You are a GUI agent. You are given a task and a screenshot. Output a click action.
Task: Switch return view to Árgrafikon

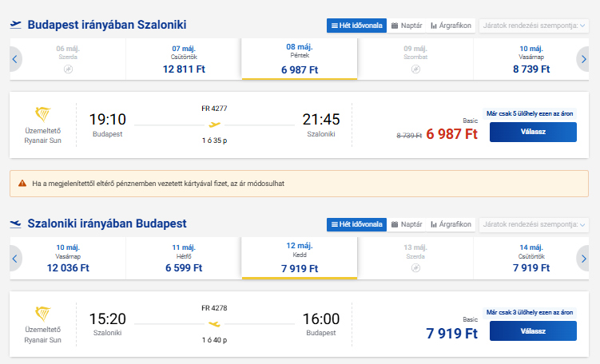coord(451,224)
